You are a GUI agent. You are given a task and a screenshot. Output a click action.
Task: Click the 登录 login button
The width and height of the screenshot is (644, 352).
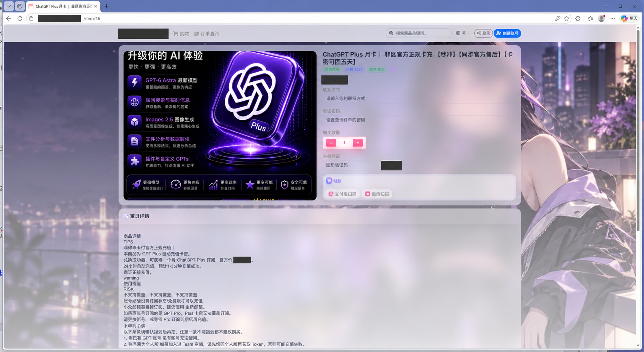coord(483,33)
